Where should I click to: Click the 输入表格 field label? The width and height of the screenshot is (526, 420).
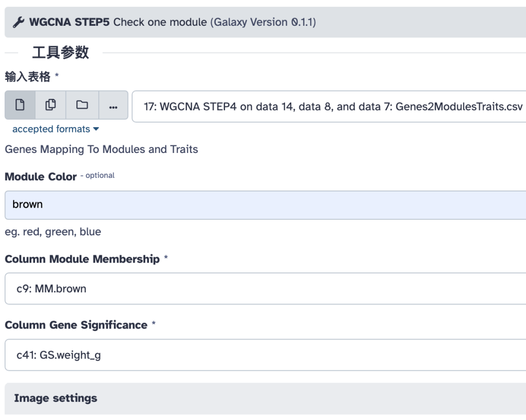(27, 77)
